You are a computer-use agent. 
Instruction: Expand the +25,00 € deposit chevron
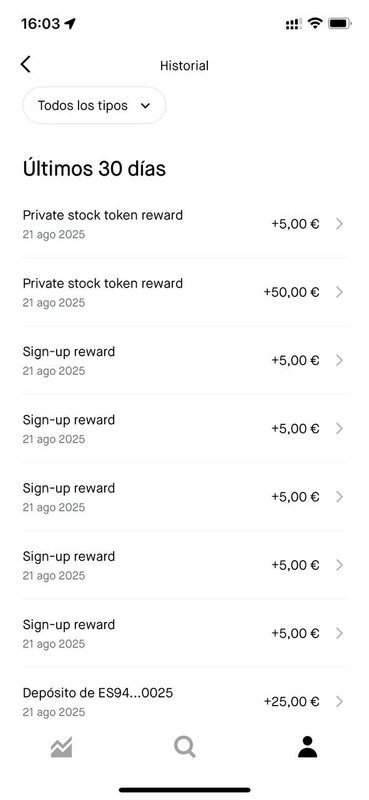tap(339, 702)
